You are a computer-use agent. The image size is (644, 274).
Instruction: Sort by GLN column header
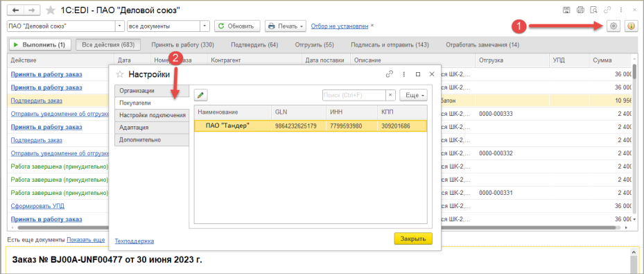[x=299, y=112]
